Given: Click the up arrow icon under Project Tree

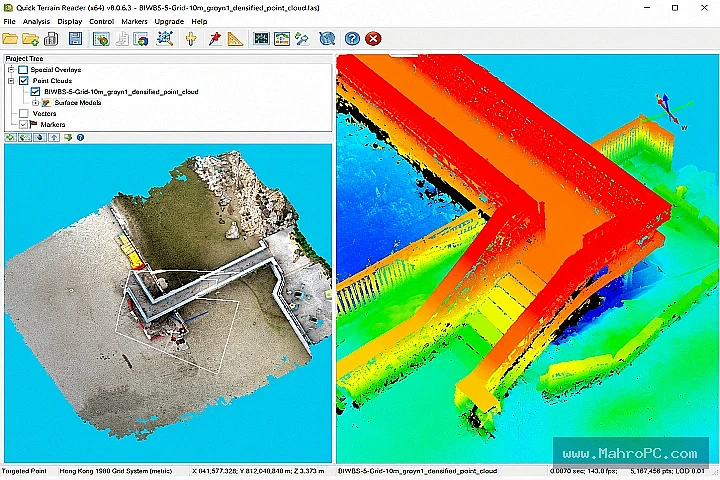Looking at the screenshot, I should [54, 137].
